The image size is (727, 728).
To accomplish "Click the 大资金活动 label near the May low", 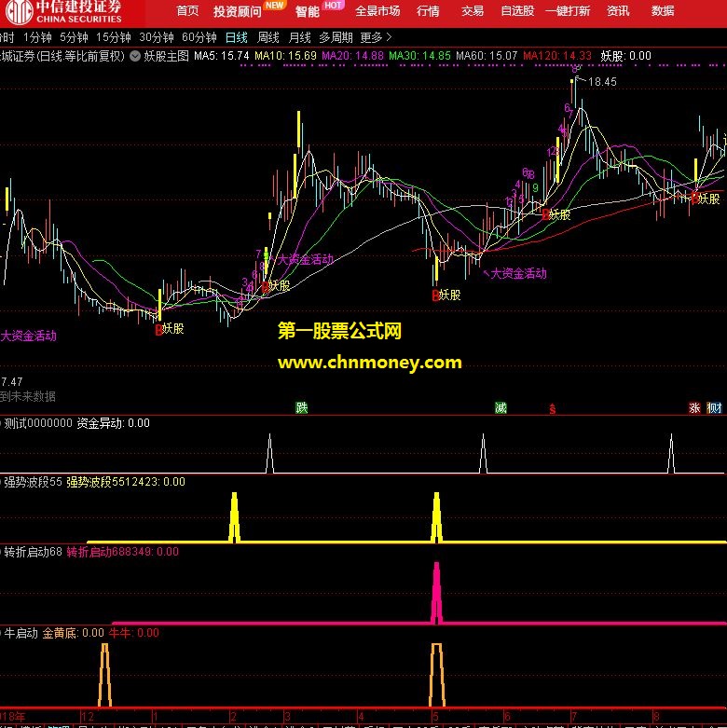I will point(518,273).
